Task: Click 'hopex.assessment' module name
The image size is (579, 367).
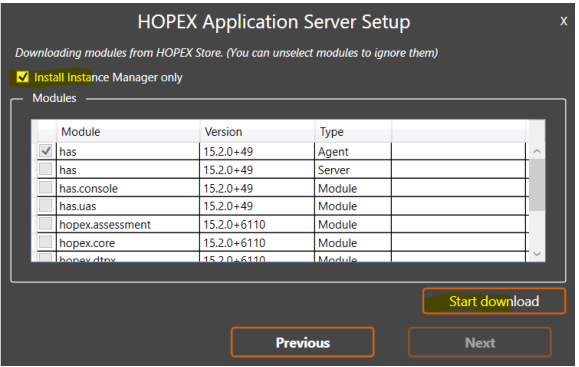Action: click(x=105, y=225)
